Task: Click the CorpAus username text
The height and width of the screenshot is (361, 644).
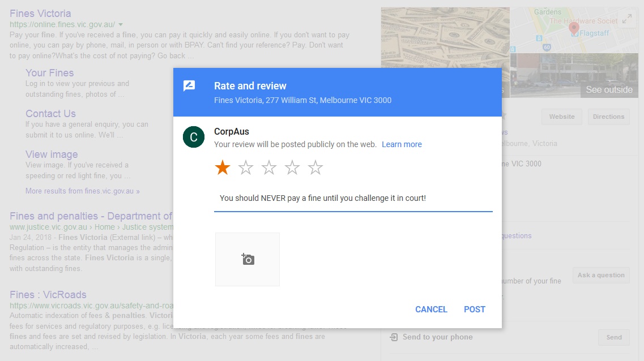Action: point(232,132)
